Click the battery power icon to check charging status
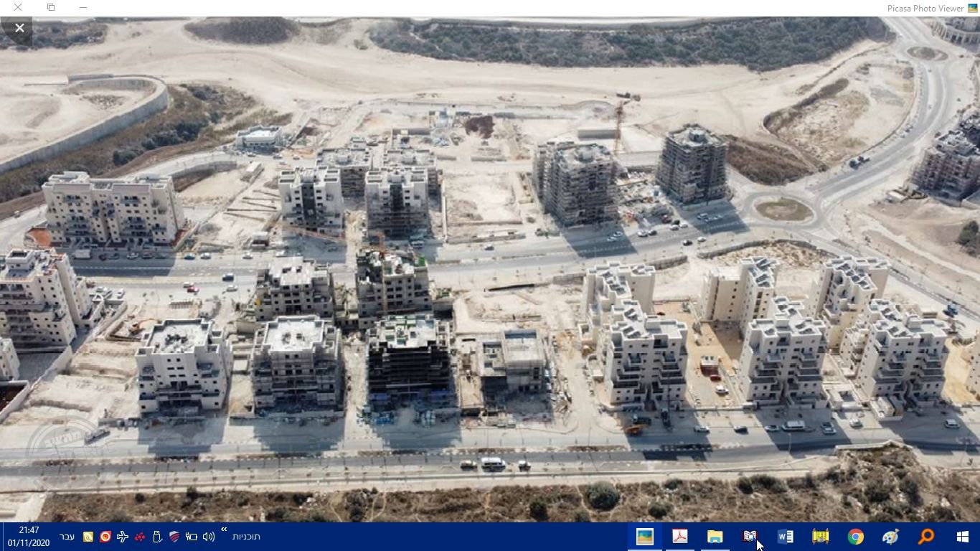 191,536
